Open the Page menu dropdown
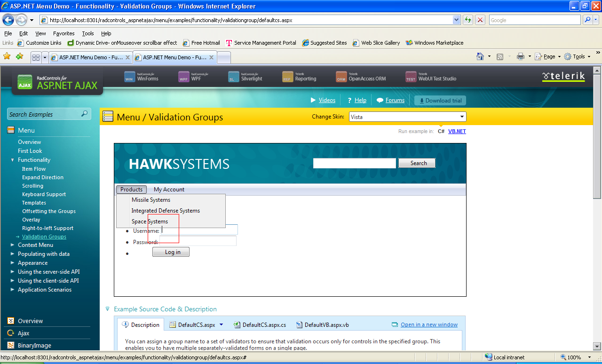Screen dimensions: 602x364 (548, 56)
